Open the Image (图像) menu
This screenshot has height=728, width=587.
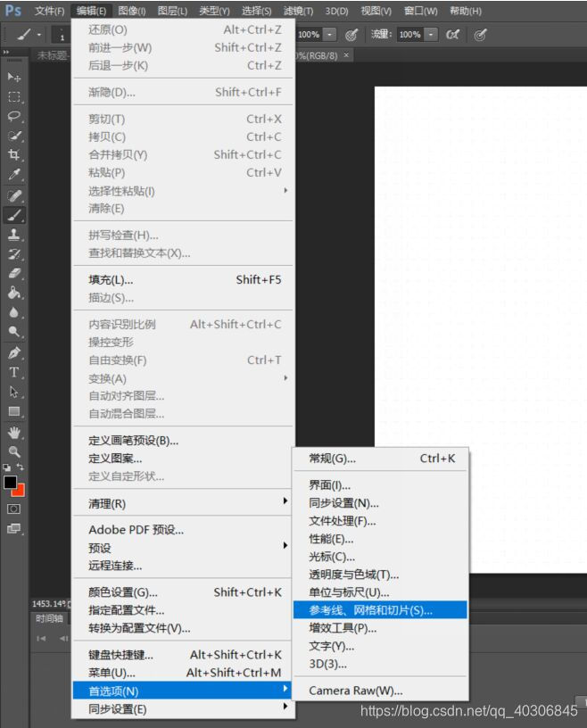pos(132,11)
